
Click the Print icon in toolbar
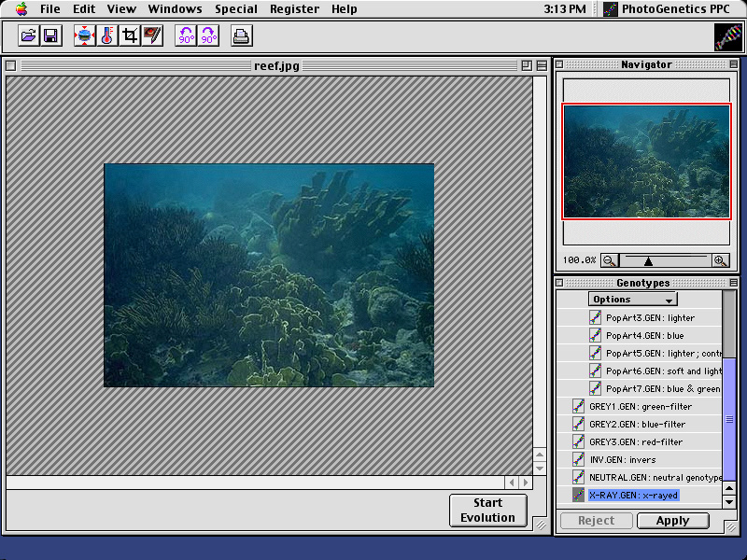click(241, 36)
